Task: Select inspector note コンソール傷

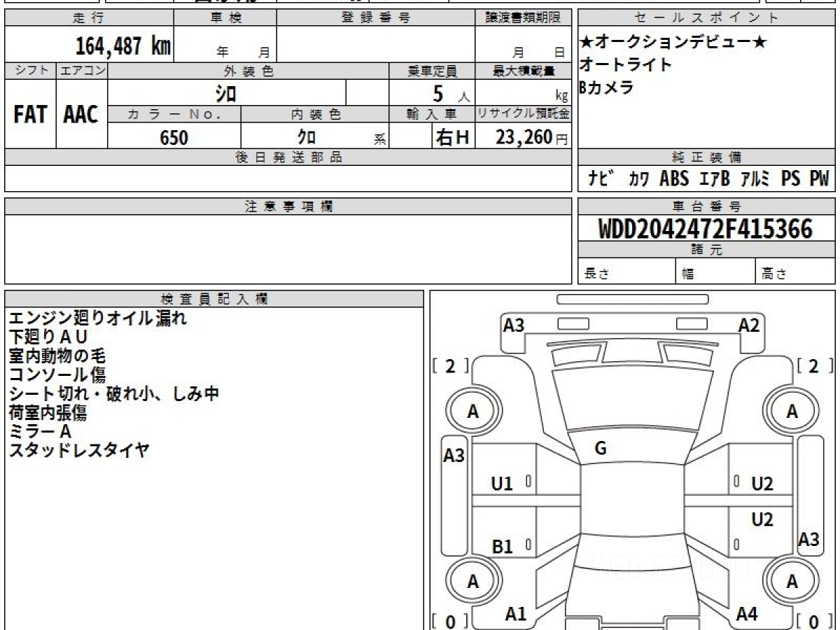Action: [x=57, y=374]
